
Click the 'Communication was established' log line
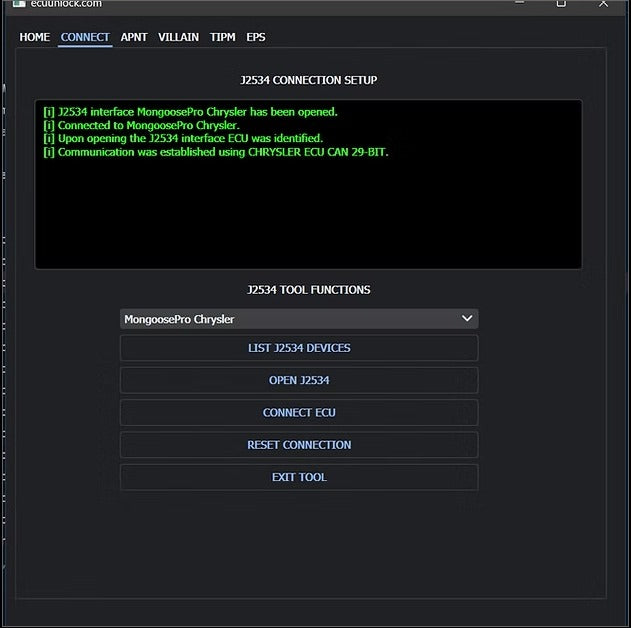tap(215, 152)
